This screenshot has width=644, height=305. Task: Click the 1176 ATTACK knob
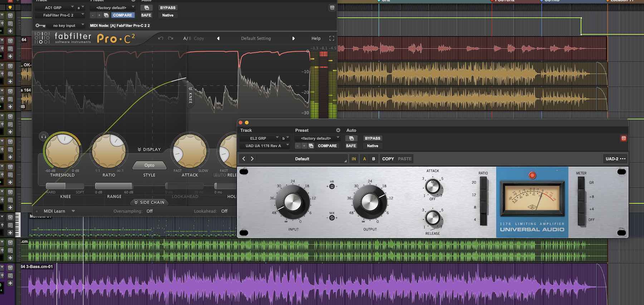(433, 187)
